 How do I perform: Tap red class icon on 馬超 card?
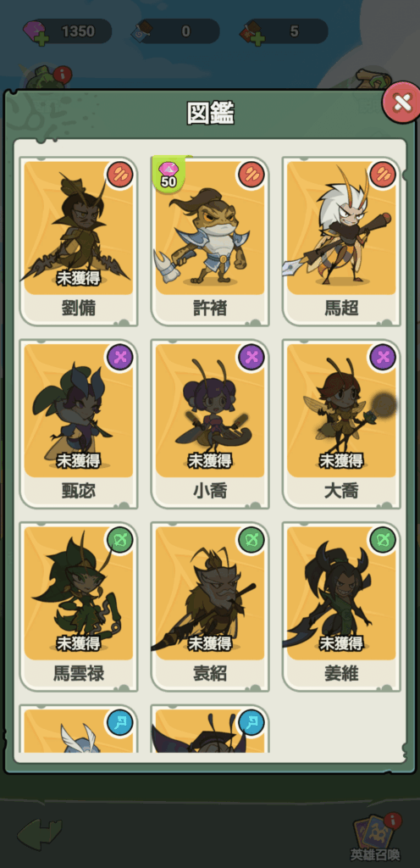click(x=383, y=175)
